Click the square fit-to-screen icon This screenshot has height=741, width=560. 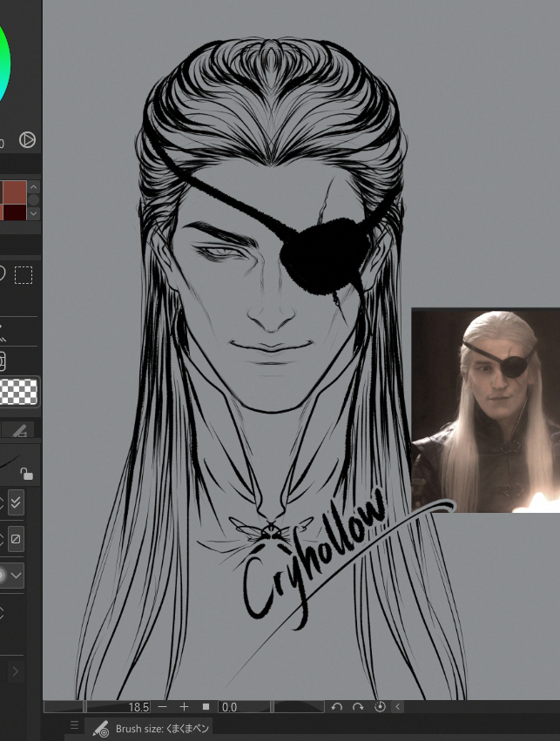206,707
